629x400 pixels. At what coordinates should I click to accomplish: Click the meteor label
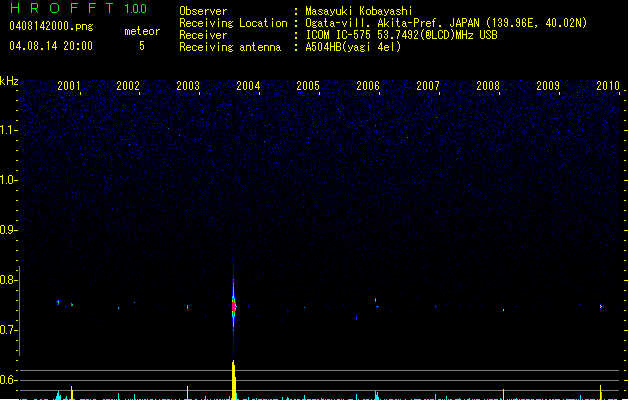(x=142, y=31)
